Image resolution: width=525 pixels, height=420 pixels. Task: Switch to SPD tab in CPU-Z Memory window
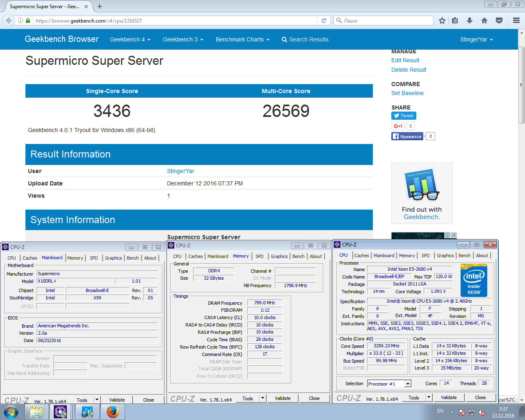coord(260,256)
